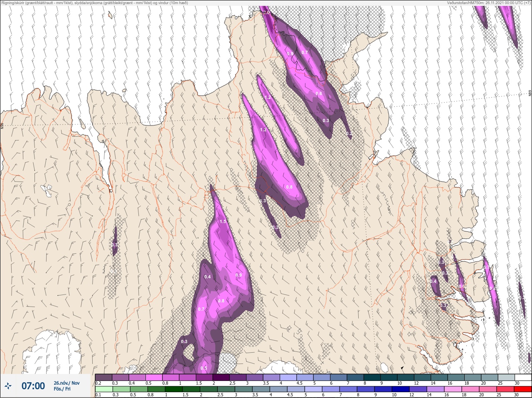
Task: Click the date text '26.nóv./ Nov'
Action: click(x=66, y=383)
